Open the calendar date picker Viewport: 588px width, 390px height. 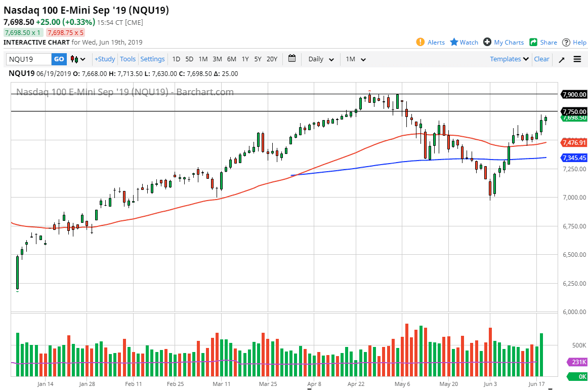click(x=292, y=59)
